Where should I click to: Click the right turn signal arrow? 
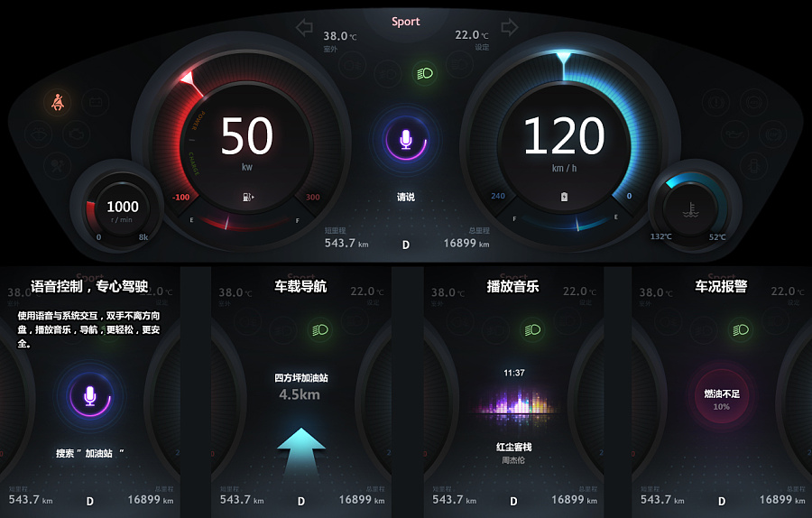click(x=510, y=27)
